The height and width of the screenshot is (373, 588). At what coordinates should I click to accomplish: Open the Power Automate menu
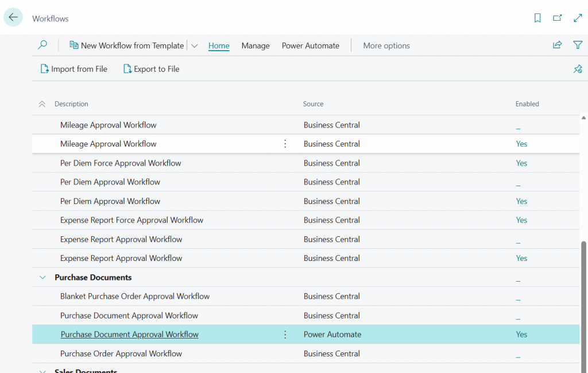tap(310, 46)
